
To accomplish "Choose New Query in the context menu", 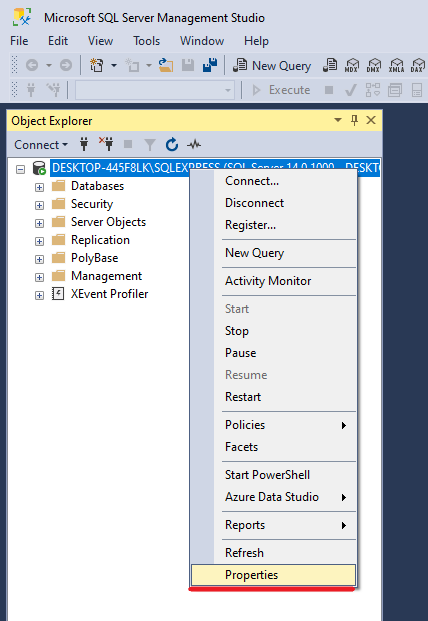I will coord(274,253).
